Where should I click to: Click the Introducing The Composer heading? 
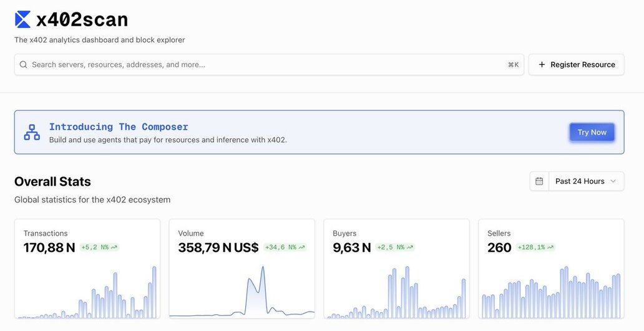(x=119, y=127)
